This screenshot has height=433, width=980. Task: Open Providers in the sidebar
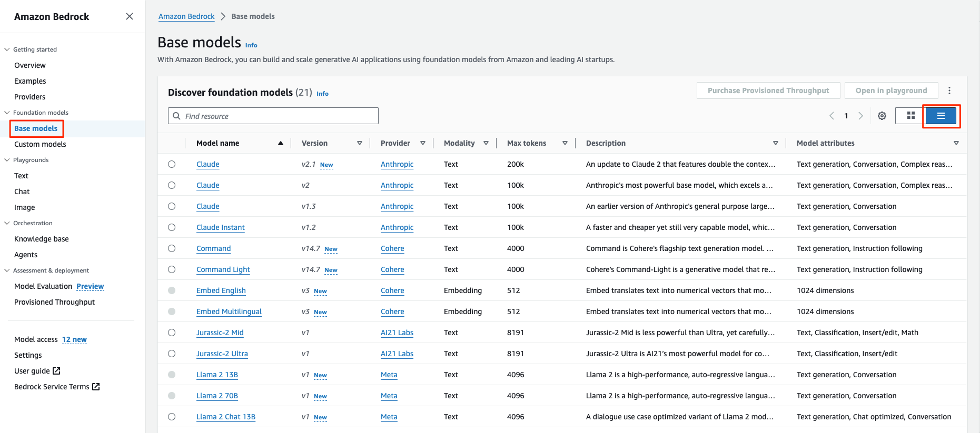point(29,97)
